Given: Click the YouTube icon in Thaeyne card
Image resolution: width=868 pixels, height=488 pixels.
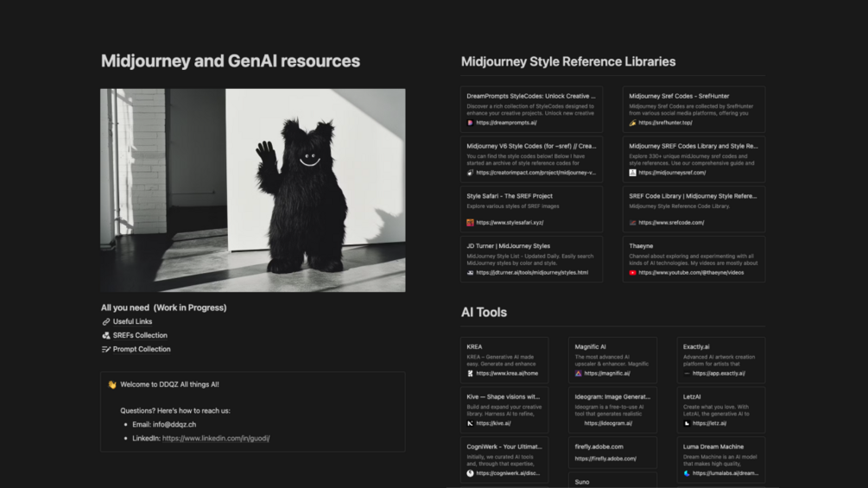Looking at the screenshot, I should pyautogui.click(x=632, y=273).
